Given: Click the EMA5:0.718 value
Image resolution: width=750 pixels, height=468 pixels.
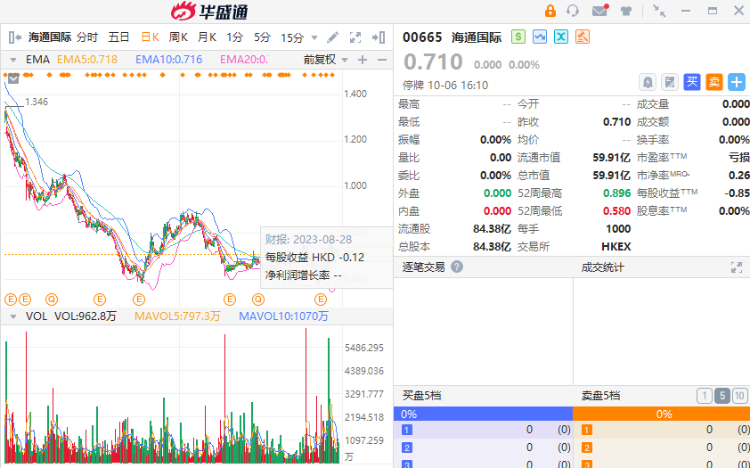Looking at the screenshot, I should (87, 59).
